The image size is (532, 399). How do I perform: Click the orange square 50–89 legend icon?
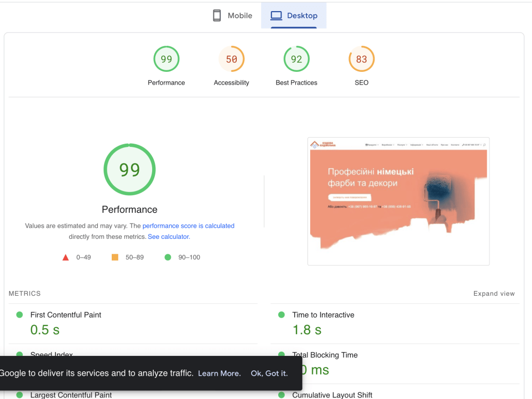coord(115,257)
